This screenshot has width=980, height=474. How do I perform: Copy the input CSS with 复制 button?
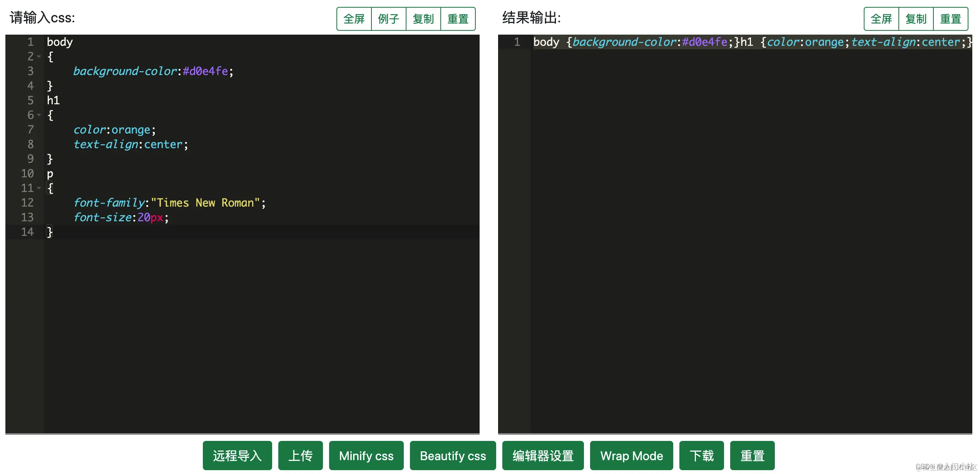(423, 18)
